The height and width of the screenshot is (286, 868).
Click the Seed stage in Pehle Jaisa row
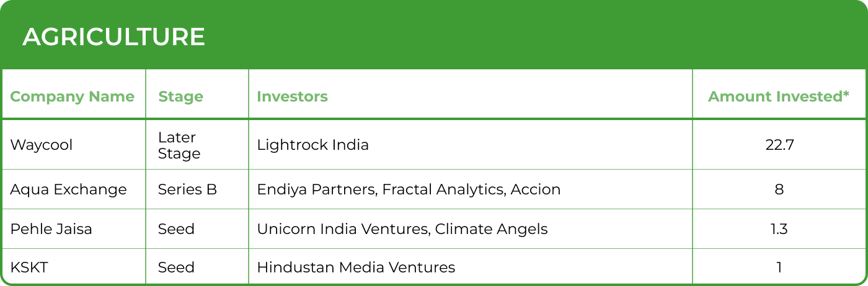coord(176,229)
